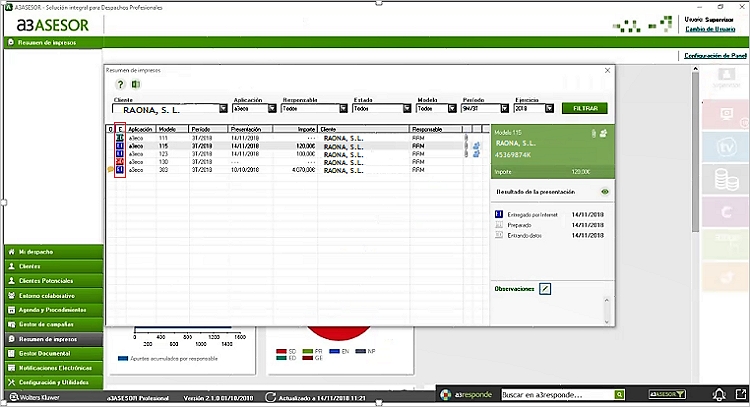The width and height of the screenshot is (750, 407).
Task: Open the Período dropdown
Action: [x=505, y=109]
